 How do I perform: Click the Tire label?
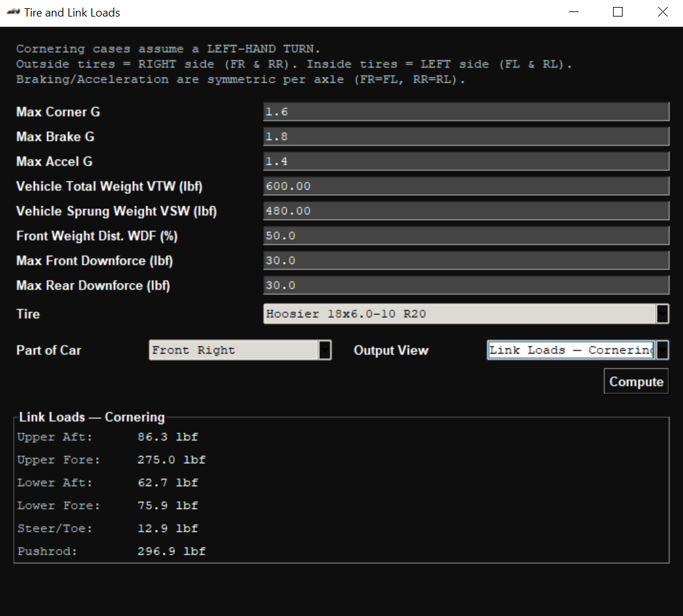tap(28, 314)
